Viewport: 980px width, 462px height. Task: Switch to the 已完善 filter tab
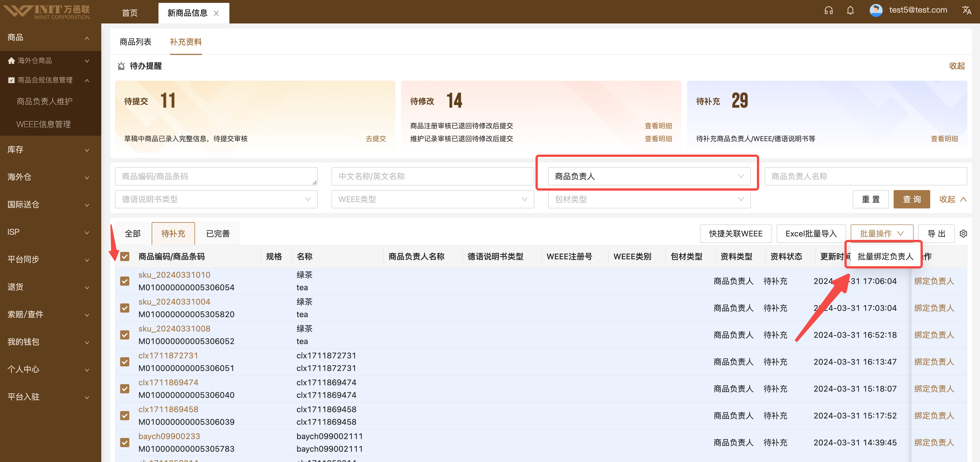[218, 233]
